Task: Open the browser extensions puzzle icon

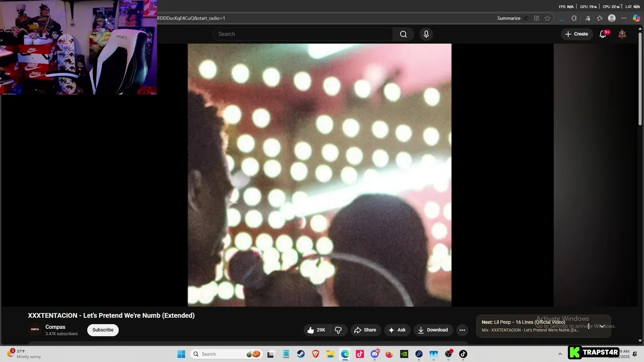Action: point(574,18)
